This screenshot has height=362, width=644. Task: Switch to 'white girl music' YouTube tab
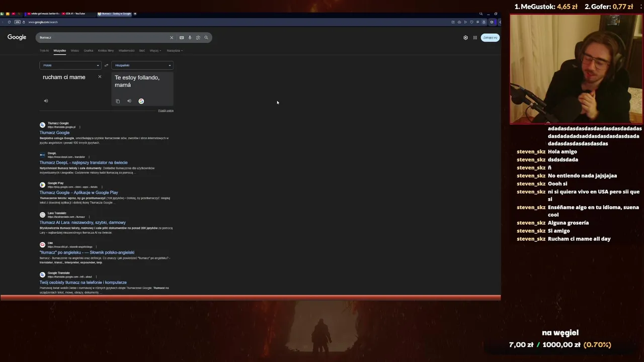coord(43,14)
